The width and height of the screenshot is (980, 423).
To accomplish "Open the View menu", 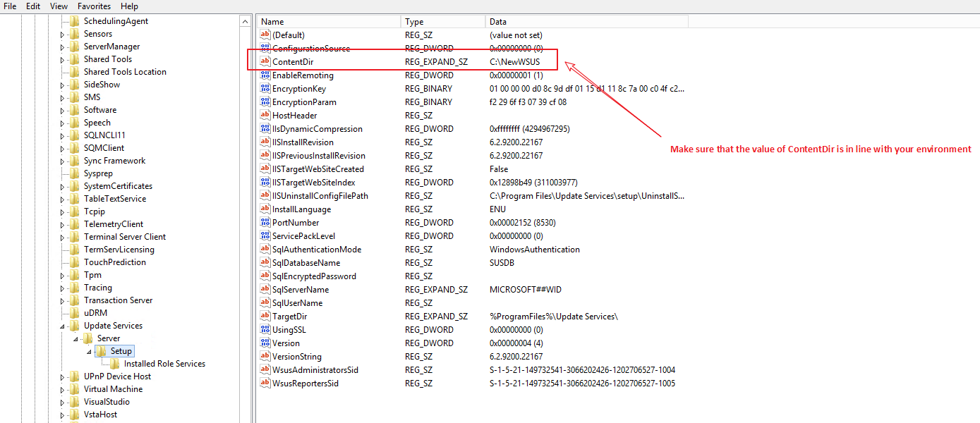I will point(59,6).
